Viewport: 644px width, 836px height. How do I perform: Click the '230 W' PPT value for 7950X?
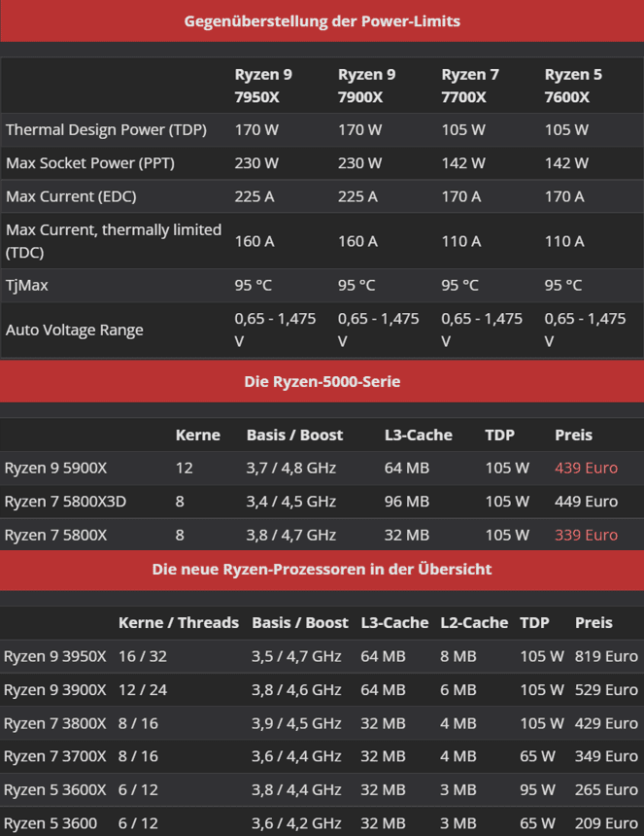tap(256, 163)
